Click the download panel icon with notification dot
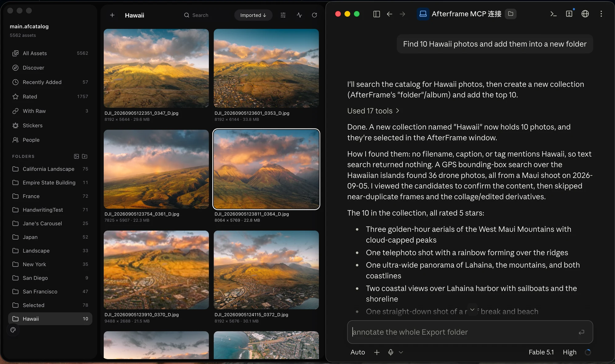 point(569,14)
